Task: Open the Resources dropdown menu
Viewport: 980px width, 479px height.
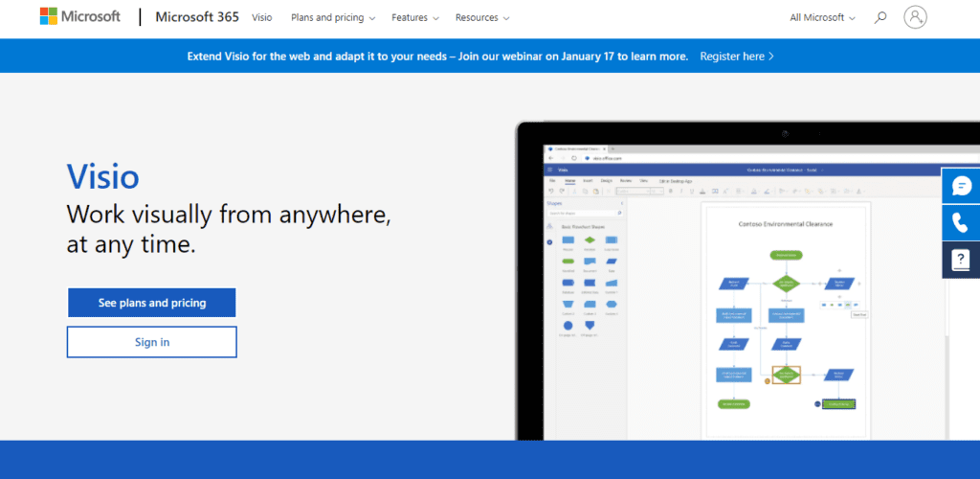Action: 482,17
